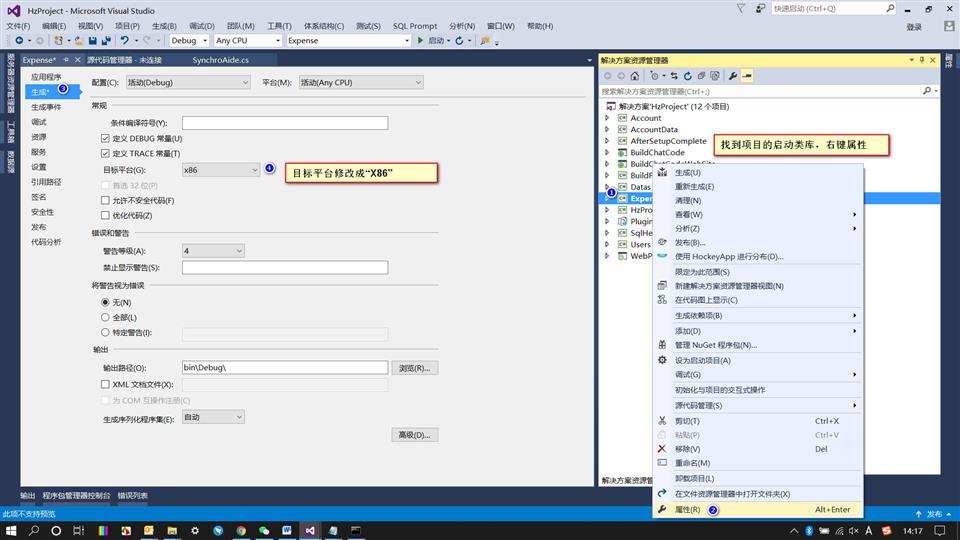Image resolution: width=960 pixels, height=540 pixels.
Task: Click the refresh icon beside the 启动 button
Action: 459,40
